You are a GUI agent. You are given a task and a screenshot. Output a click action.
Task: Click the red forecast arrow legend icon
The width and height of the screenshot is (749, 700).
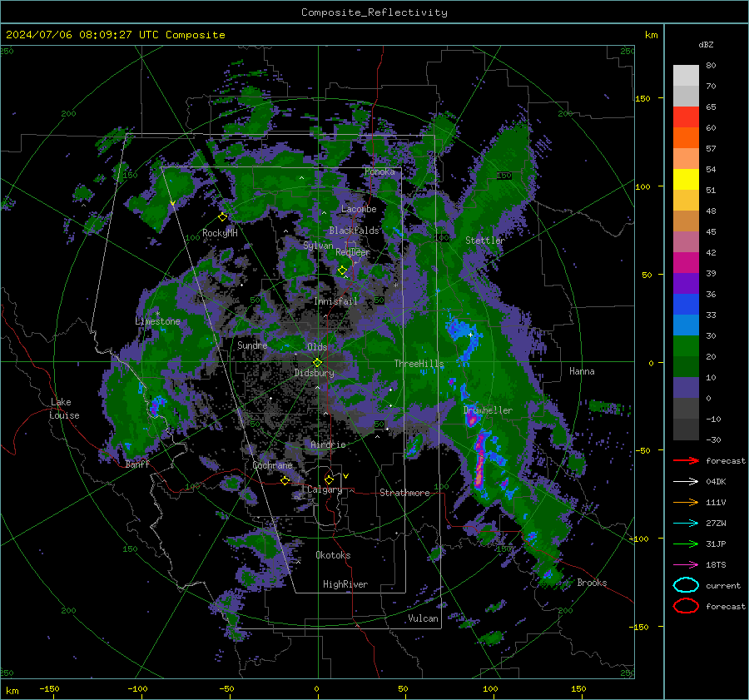pyautogui.click(x=686, y=460)
